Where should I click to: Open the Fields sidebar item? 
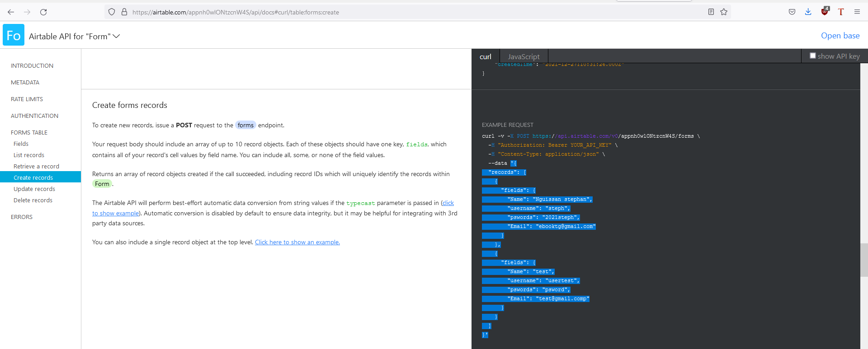point(21,144)
